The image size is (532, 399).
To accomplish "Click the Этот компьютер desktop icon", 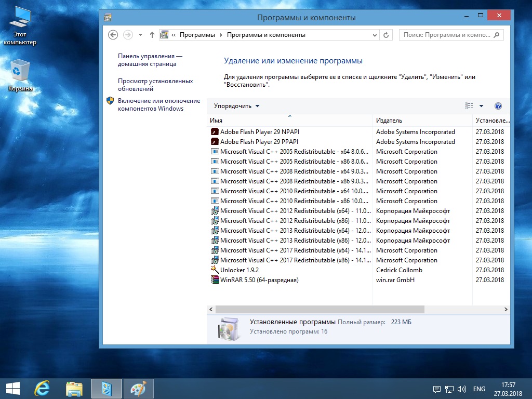I will (x=20, y=26).
